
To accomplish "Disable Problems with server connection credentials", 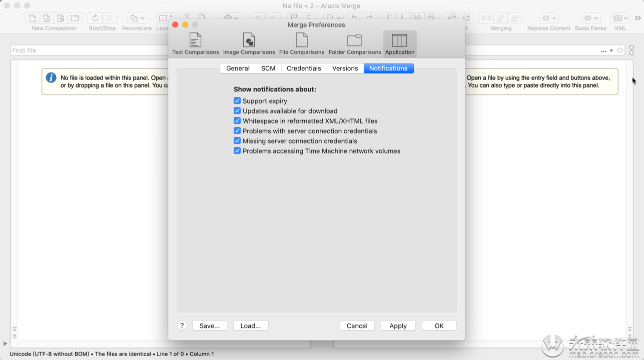I will click(x=237, y=130).
